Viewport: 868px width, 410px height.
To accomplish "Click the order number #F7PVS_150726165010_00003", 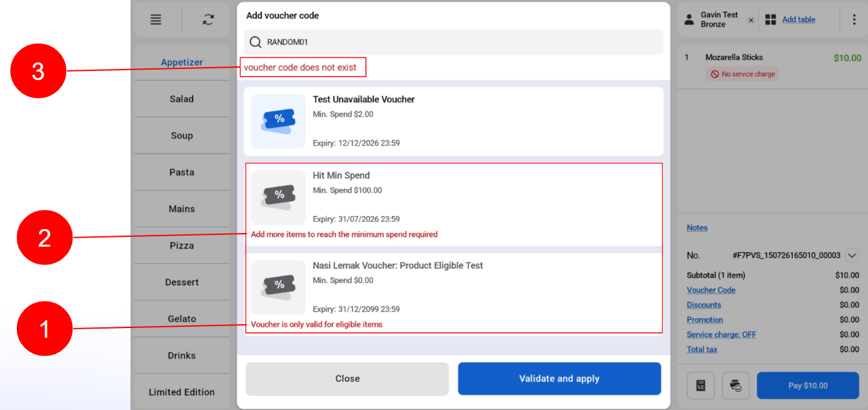I will point(786,256).
